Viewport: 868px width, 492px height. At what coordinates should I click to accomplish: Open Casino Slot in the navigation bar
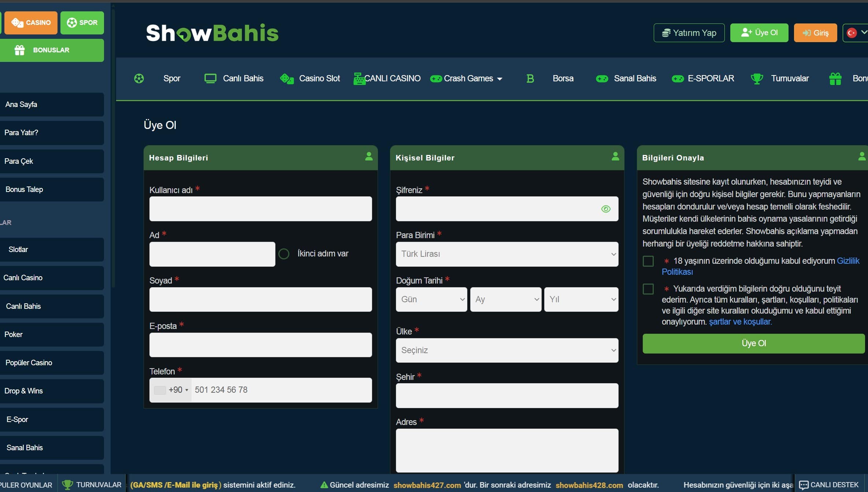click(x=319, y=78)
